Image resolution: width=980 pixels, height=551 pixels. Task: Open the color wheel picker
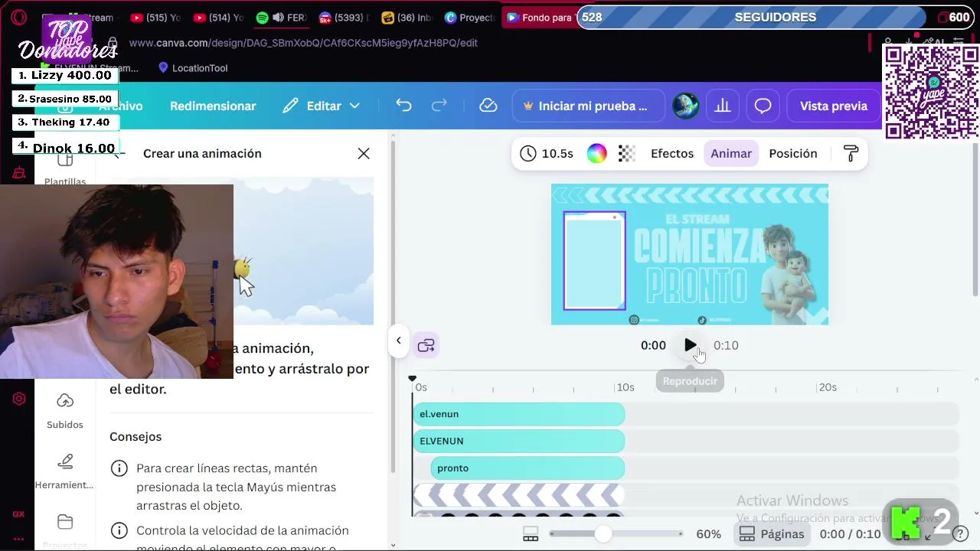596,154
